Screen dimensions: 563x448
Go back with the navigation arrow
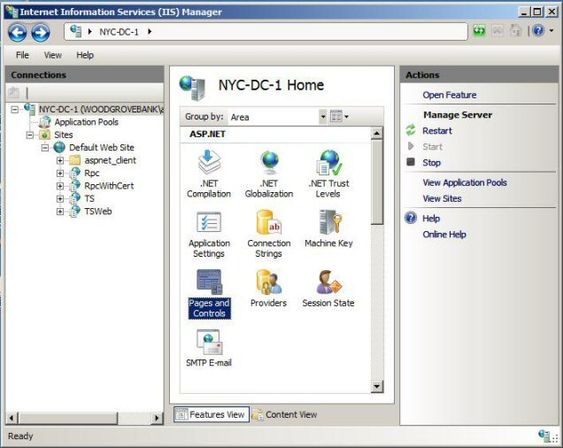pyautogui.click(x=17, y=33)
